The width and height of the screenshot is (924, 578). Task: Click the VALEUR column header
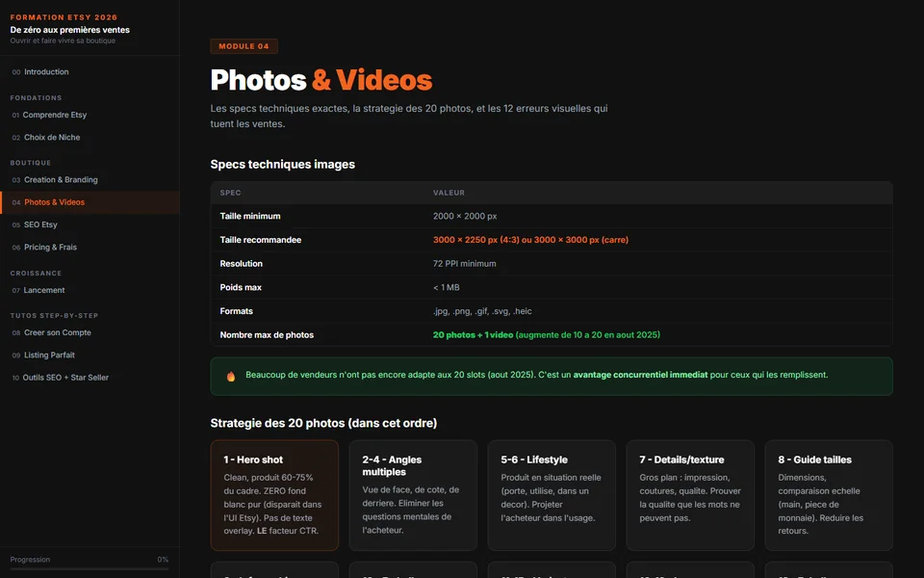pos(449,193)
